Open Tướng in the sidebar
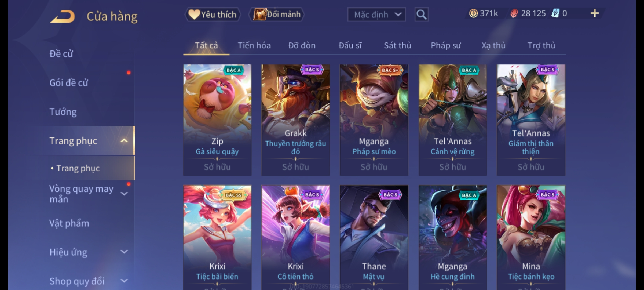The image size is (644, 290). click(63, 112)
